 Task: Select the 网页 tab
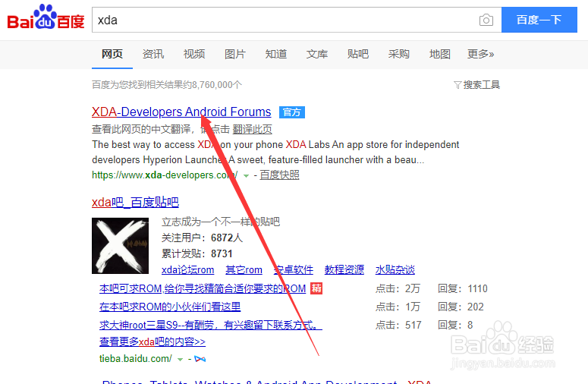[112, 55]
